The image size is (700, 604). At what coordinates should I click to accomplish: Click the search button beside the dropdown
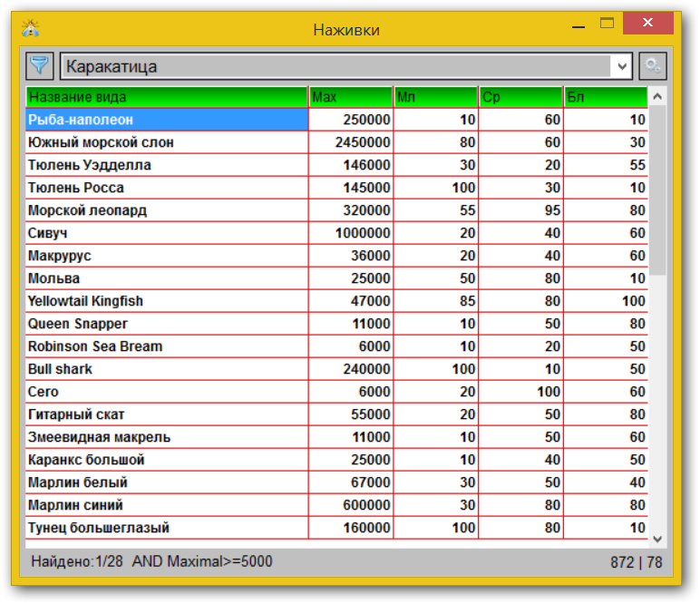click(x=652, y=65)
